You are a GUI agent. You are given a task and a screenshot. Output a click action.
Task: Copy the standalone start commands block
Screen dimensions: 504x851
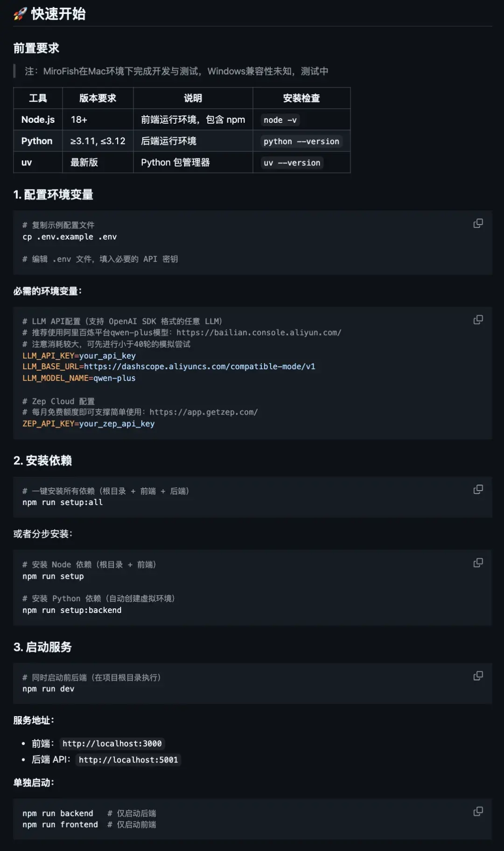[477, 811]
